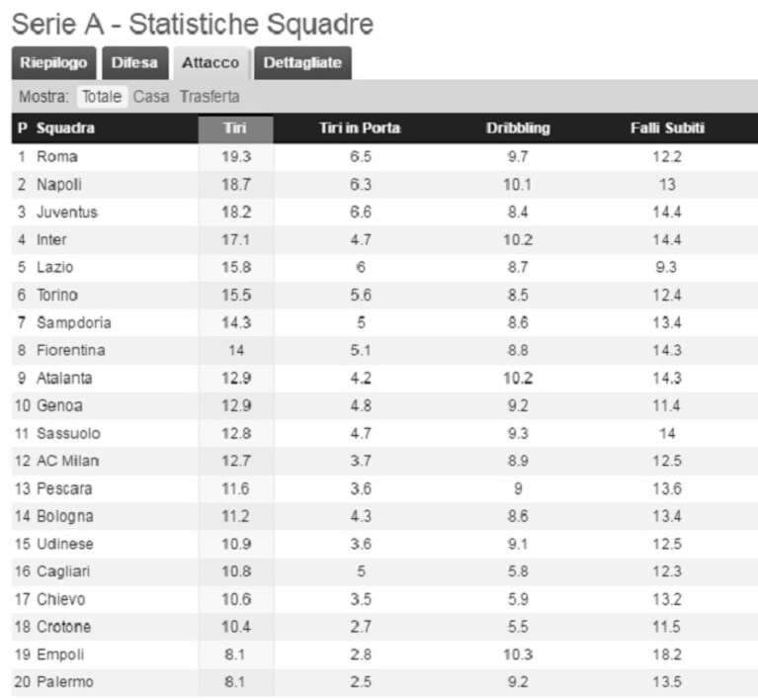
Task: Open the Napoli team link
Action: pos(59,185)
